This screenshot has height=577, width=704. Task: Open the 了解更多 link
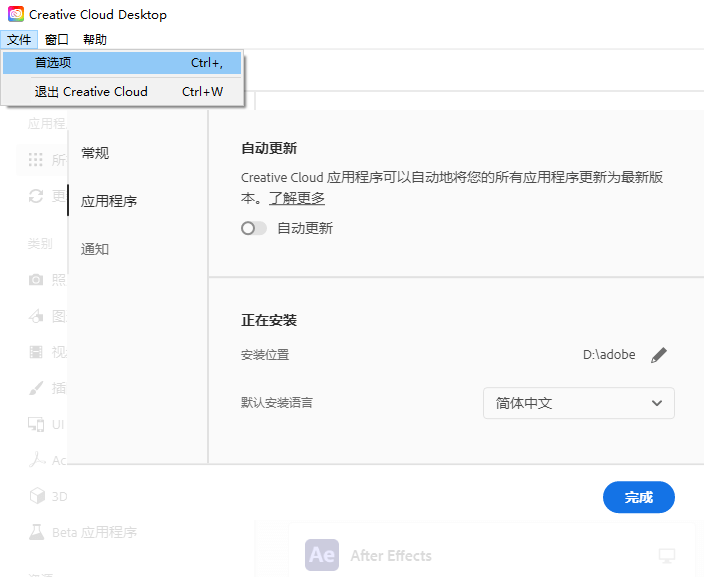tap(297, 198)
